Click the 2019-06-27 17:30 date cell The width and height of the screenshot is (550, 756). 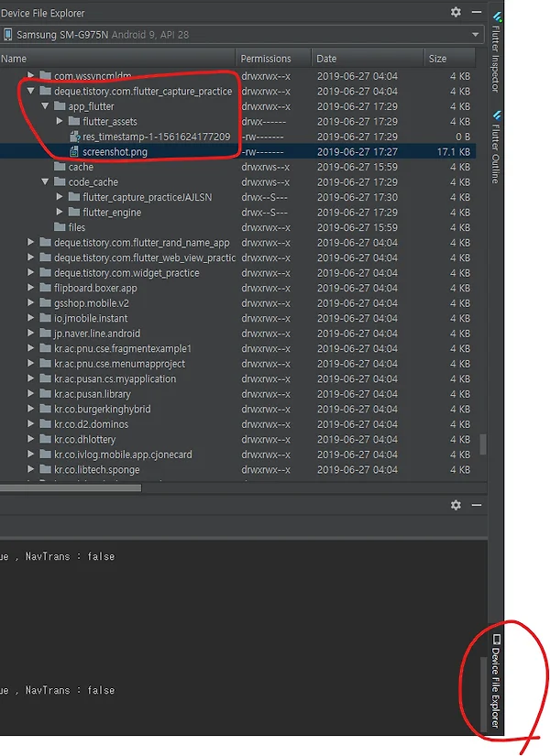click(x=357, y=197)
